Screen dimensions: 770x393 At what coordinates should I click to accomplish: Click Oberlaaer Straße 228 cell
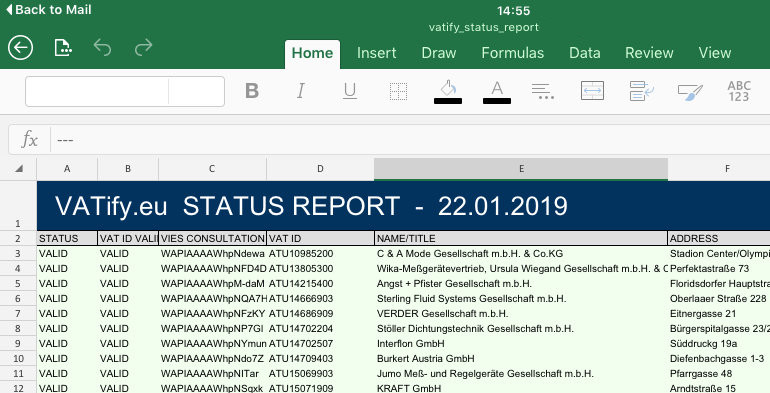pyautogui.click(x=719, y=299)
